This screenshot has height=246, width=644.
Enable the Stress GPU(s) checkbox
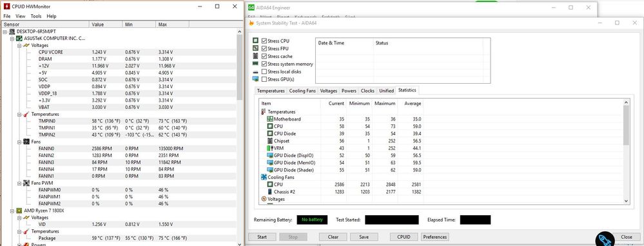click(x=264, y=79)
